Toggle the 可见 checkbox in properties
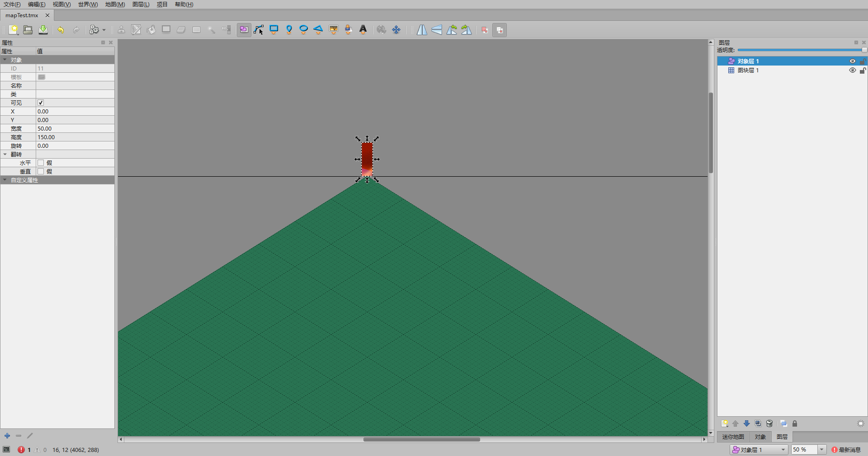 click(40, 103)
